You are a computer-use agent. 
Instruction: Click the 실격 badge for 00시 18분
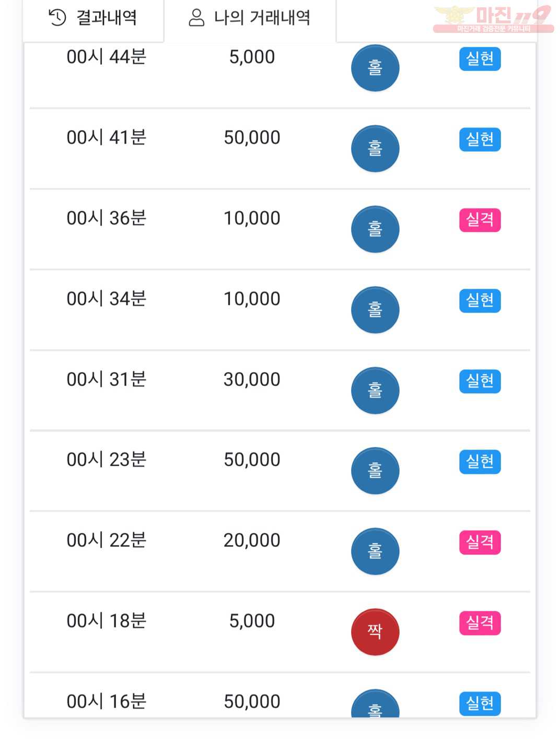pyautogui.click(x=480, y=623)
